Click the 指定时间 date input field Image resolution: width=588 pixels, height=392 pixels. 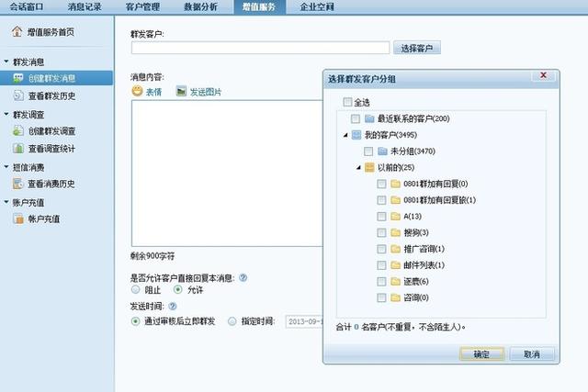pos(304,321)
